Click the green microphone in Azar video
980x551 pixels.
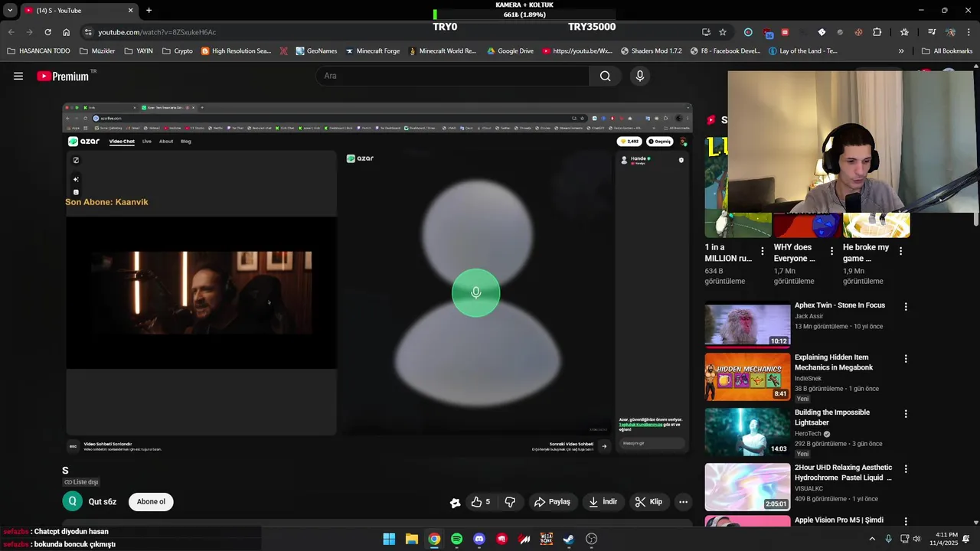tap(475, 292)
